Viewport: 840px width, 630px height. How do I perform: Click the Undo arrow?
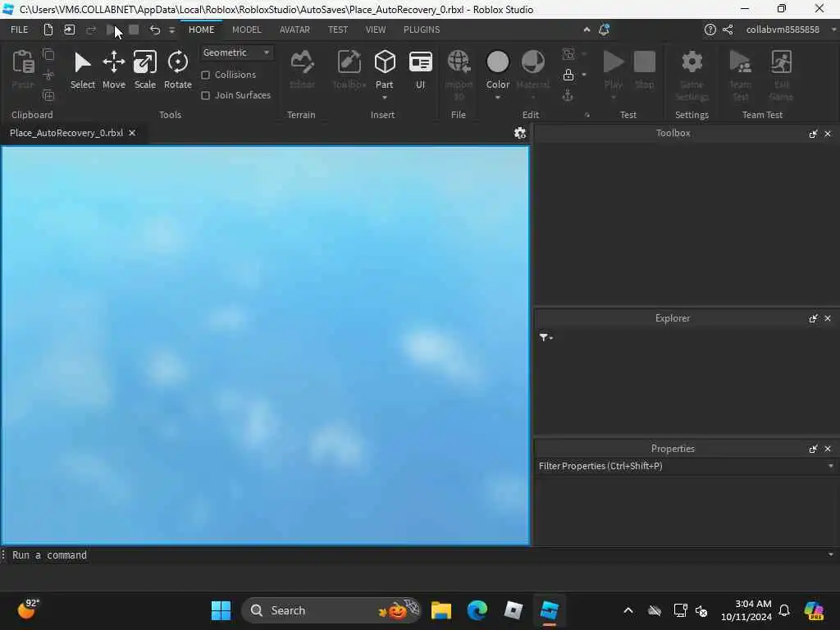[155, 30]
